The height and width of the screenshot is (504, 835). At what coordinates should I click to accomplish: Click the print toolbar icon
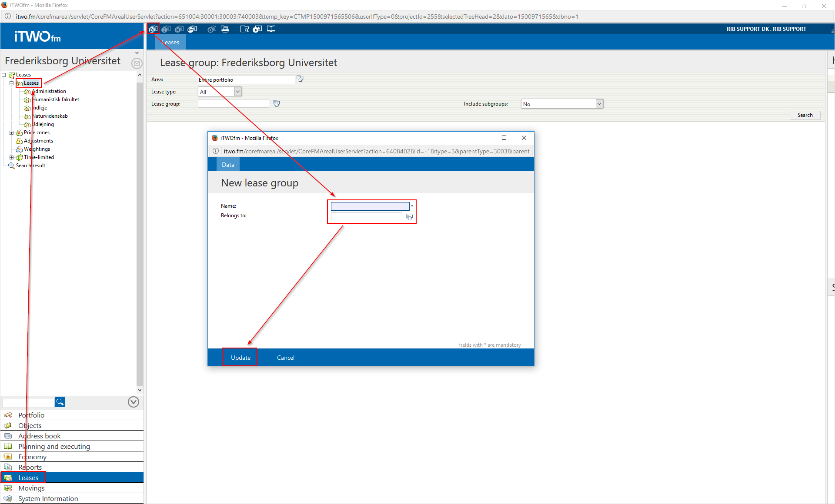[x=225, y=29]
